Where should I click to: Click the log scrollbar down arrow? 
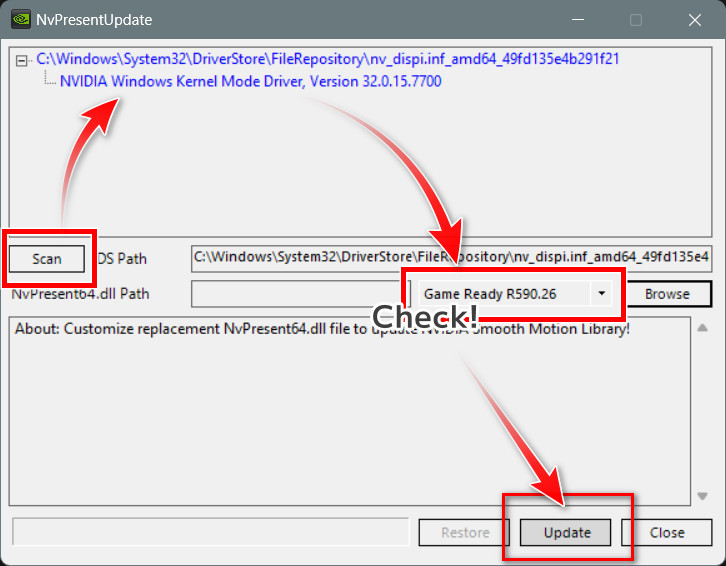[x=702, y=496]
